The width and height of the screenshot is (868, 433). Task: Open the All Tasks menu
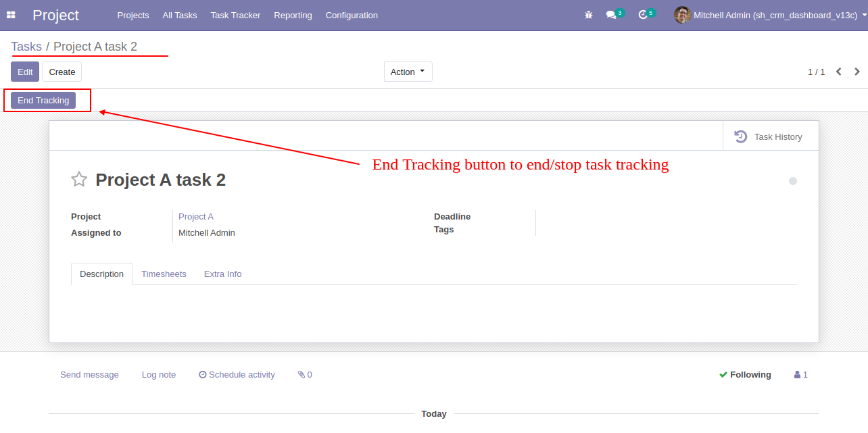pos(180,15)
